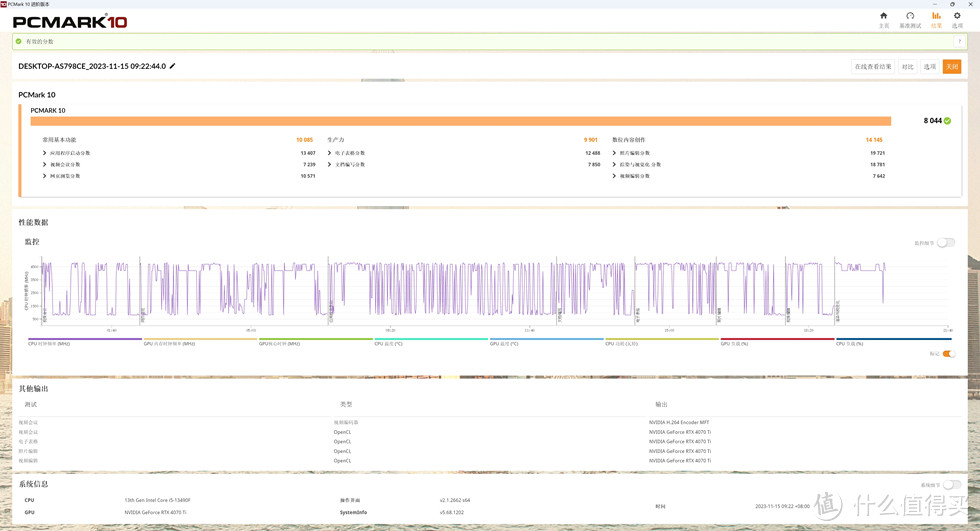980x531 pixels.
Task: Click the PCMark 10 logo
Action: tap(70, 22)
